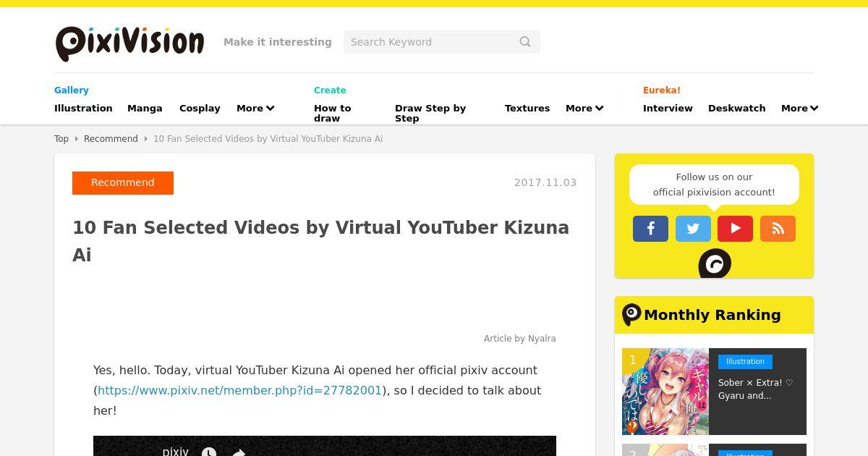Image resolution: width=868 pixels, height=456 pixels.
Task: Open the Sober × Extra! Gyaru article title
Action: tap(756, 389)
